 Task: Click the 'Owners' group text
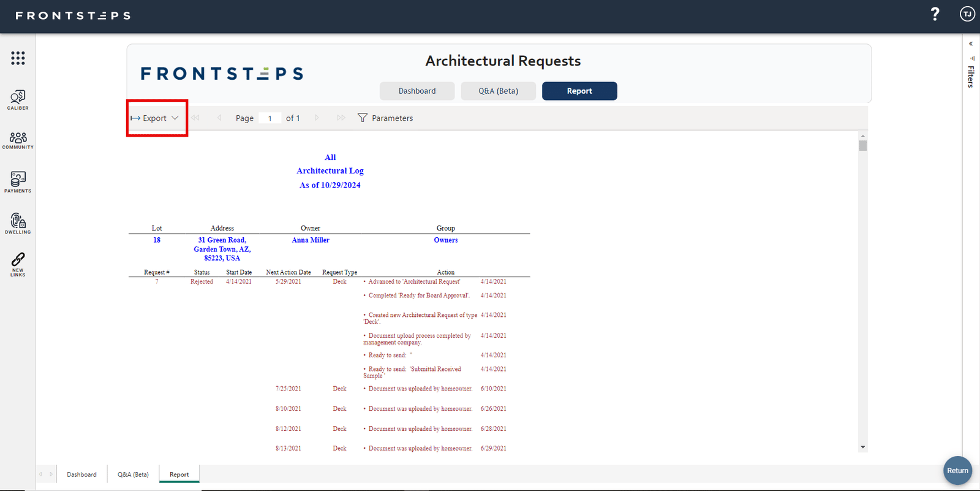click(446, 240)
